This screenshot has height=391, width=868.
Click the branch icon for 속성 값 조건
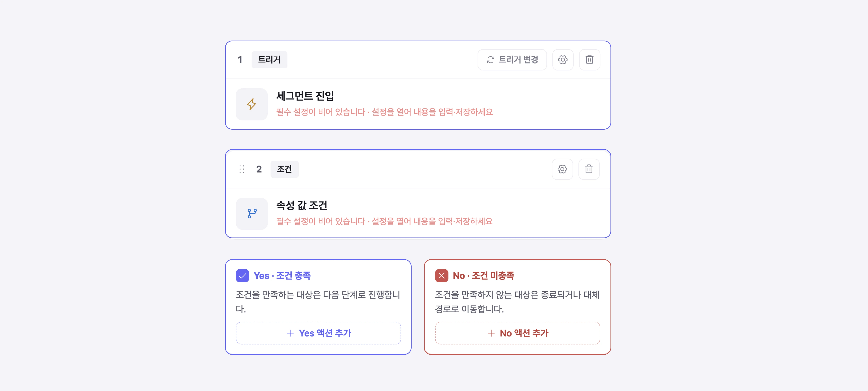pyautogui.click(x=252, y=214)
